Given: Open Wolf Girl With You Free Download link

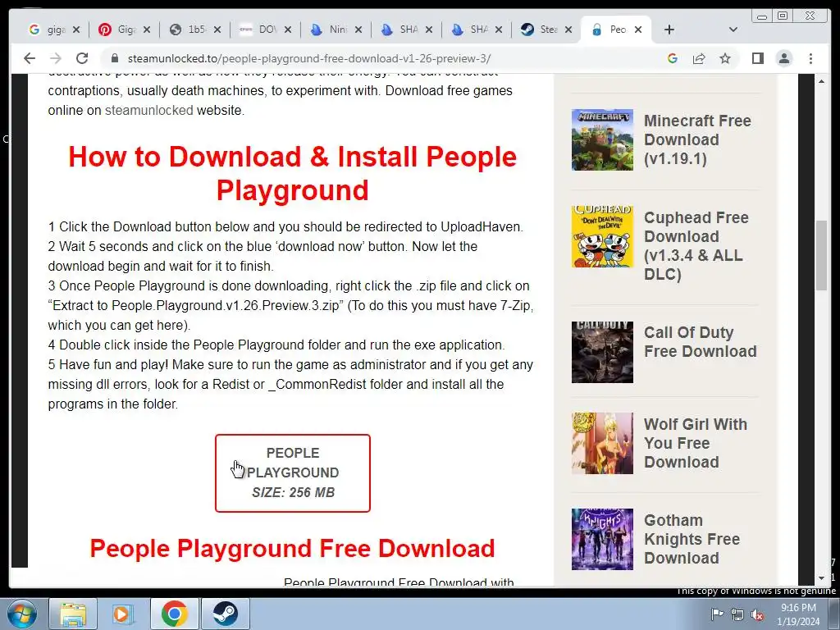Looking at the screenshot, I should coord(696,443).
